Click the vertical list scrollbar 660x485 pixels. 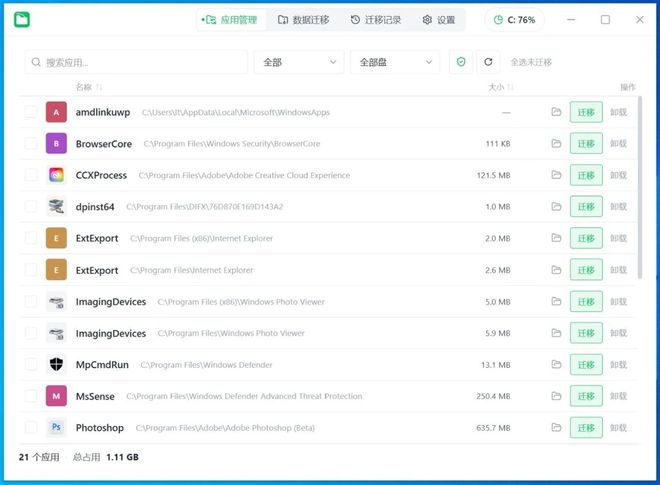(x=640, y=187)
